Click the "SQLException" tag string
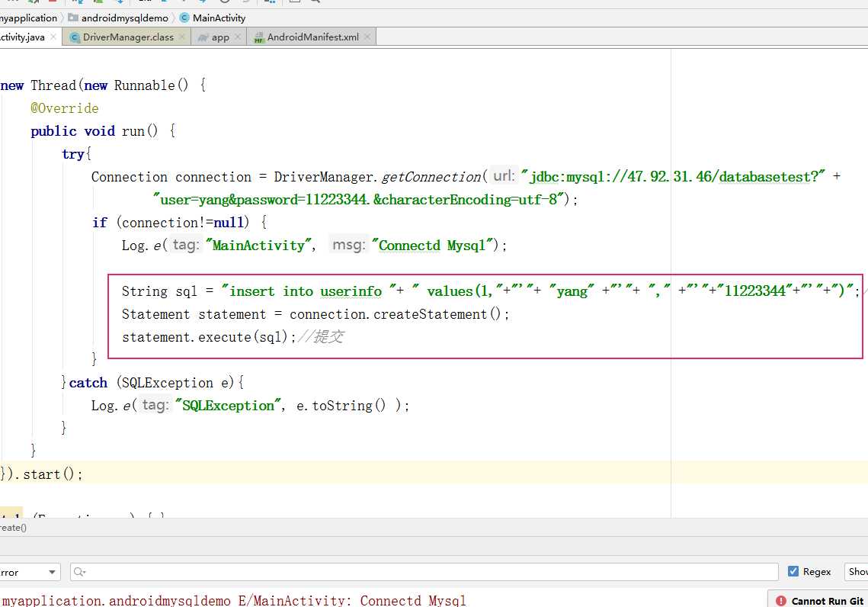The width and height of the screenshot is (868, 607). point(229,406)
